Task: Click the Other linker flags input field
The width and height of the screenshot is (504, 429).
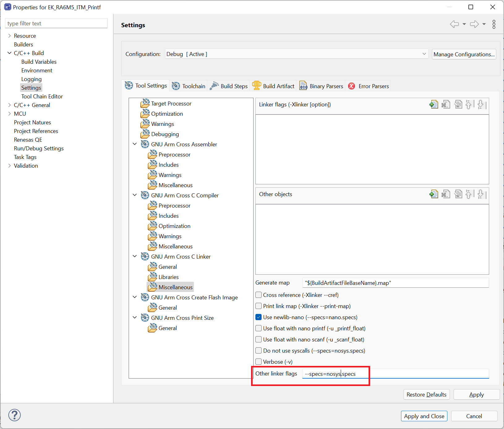Action: point(395,374)
